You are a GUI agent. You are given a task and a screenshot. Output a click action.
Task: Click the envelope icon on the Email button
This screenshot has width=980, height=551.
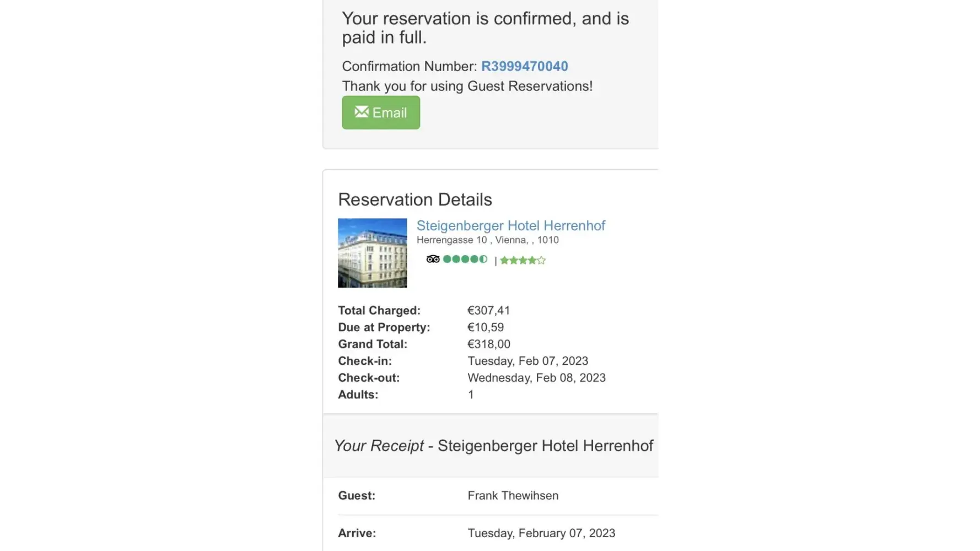[x=362, y=112]
